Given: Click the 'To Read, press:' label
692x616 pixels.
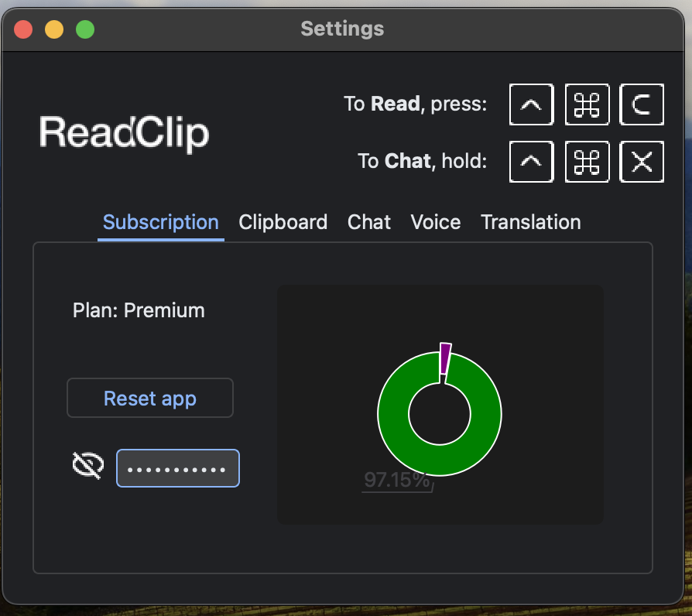Looking at the screenshot, I should click(416, 104).
